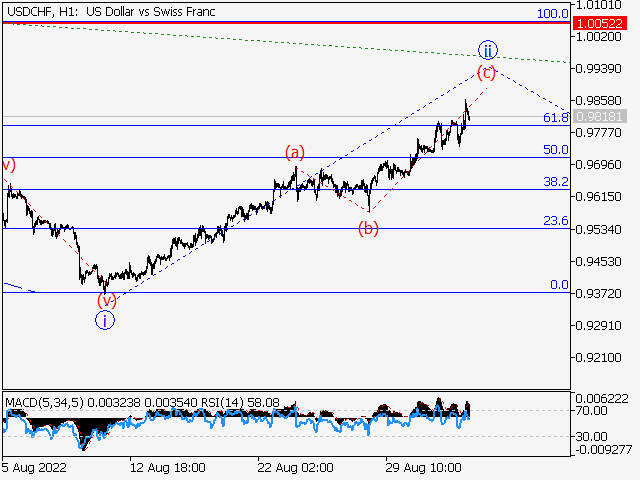Click the '29 Aug 10:00' time axis label
Image resolution: width=640 pixels, height=480 pixels.
[423, 468]
